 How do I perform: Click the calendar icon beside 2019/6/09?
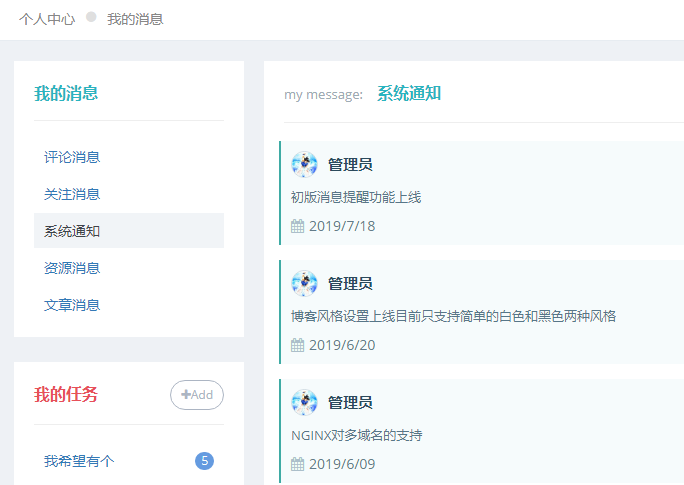pos(298,464)
